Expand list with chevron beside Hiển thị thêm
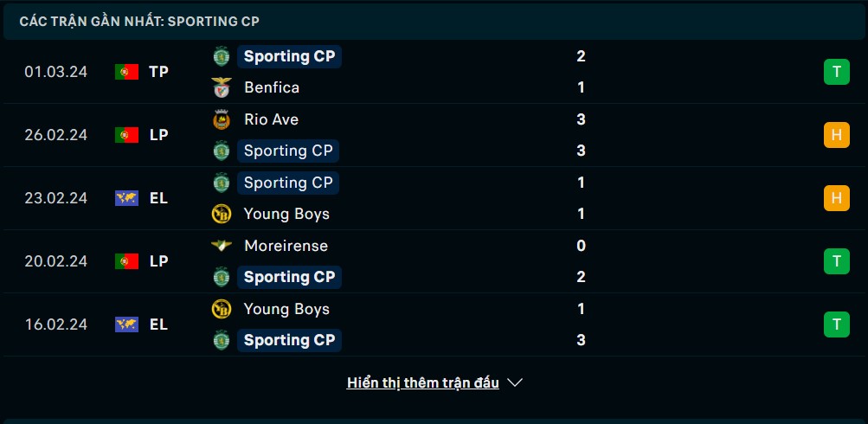This screenshot has height=424, width=868. (x=515, y=382)
